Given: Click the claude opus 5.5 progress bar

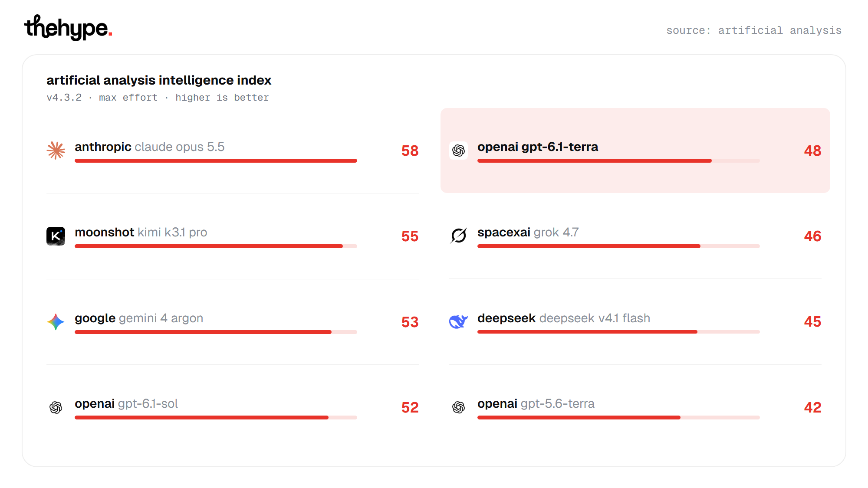Looking at the screenshot, I should tap(216, 161).
